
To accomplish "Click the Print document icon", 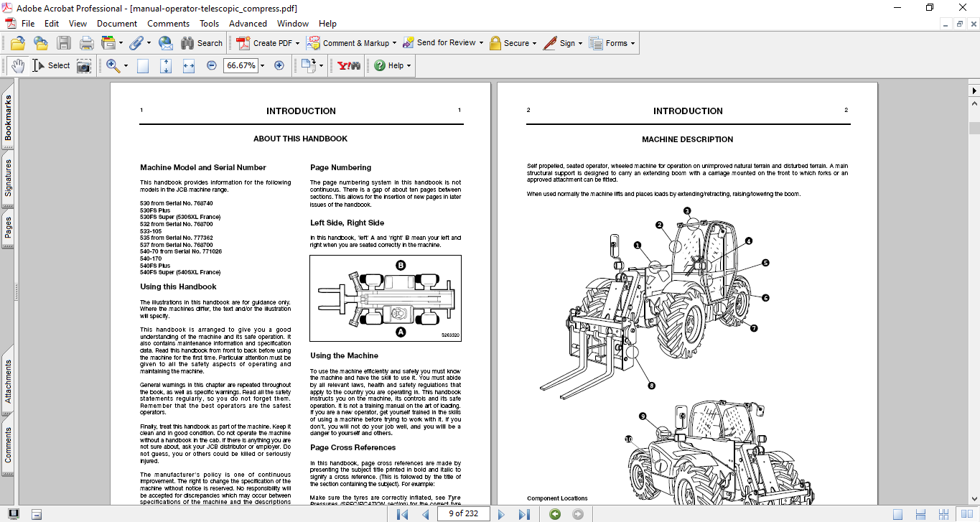I will pyautogui.click(x=87, y=43).
